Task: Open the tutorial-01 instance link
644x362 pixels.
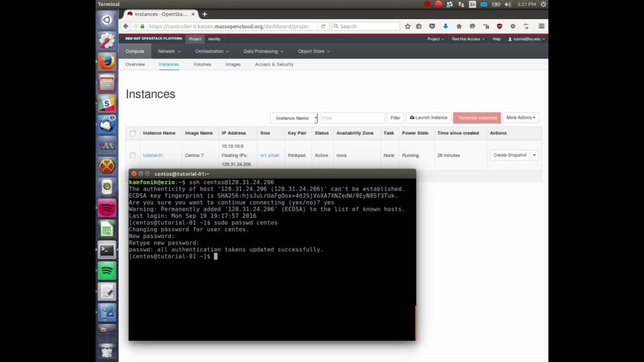Action: point(153,155)
